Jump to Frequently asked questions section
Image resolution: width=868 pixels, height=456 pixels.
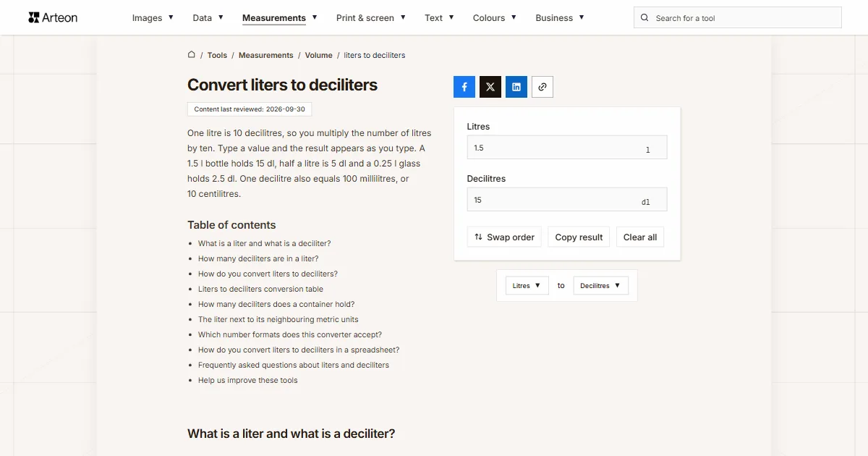(x=294, y=365)
